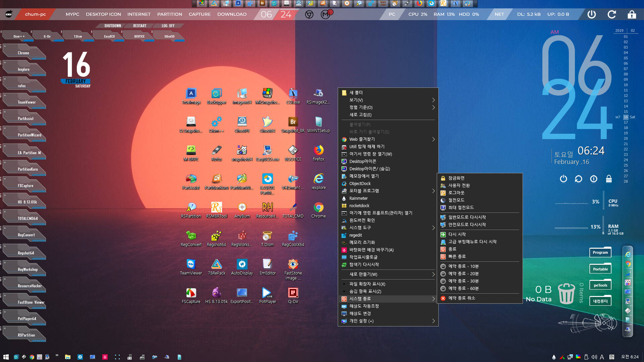Open MkSnapshot desktop icon

(x=267, y=96)
